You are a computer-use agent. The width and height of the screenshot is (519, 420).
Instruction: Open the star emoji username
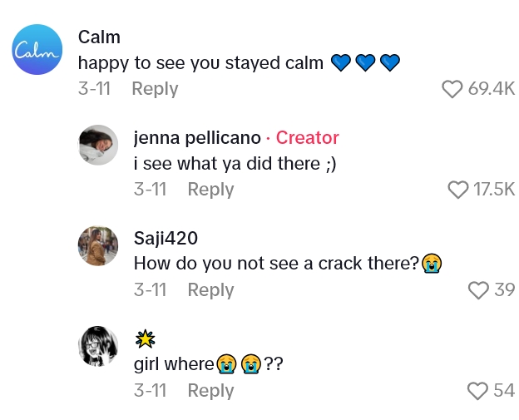tap(146, 338)
